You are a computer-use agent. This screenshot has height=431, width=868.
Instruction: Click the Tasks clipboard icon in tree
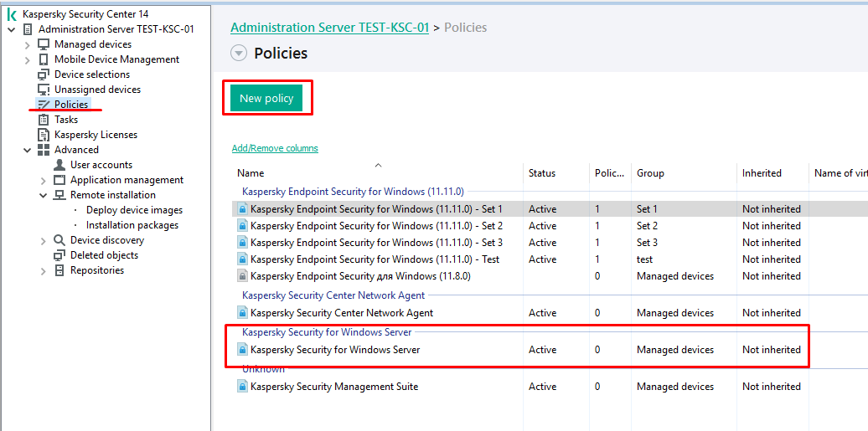(x=44, y=120)
